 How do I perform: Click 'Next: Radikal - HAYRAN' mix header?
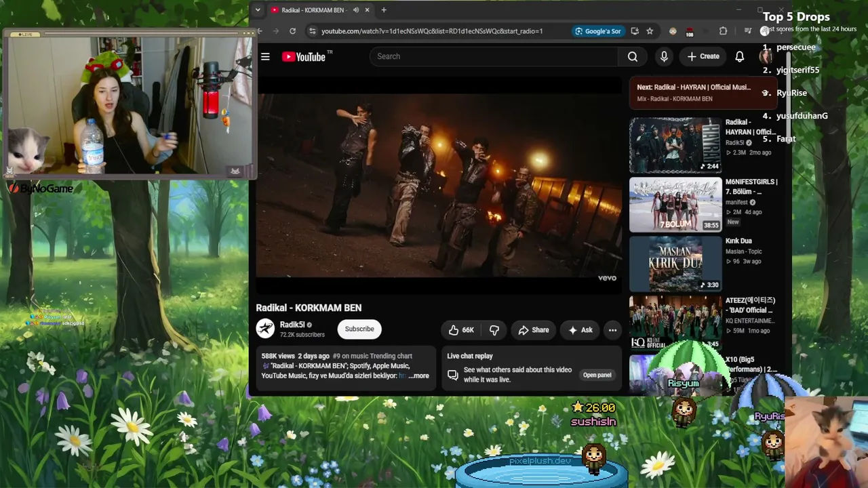pyautogui.click(x=694, y=87)
